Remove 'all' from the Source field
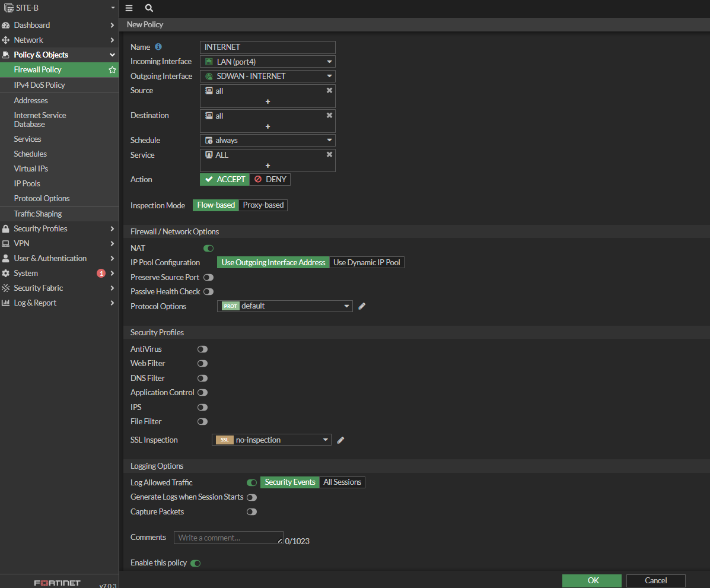Viewport: 710px width, 588px height. [329, 91]
